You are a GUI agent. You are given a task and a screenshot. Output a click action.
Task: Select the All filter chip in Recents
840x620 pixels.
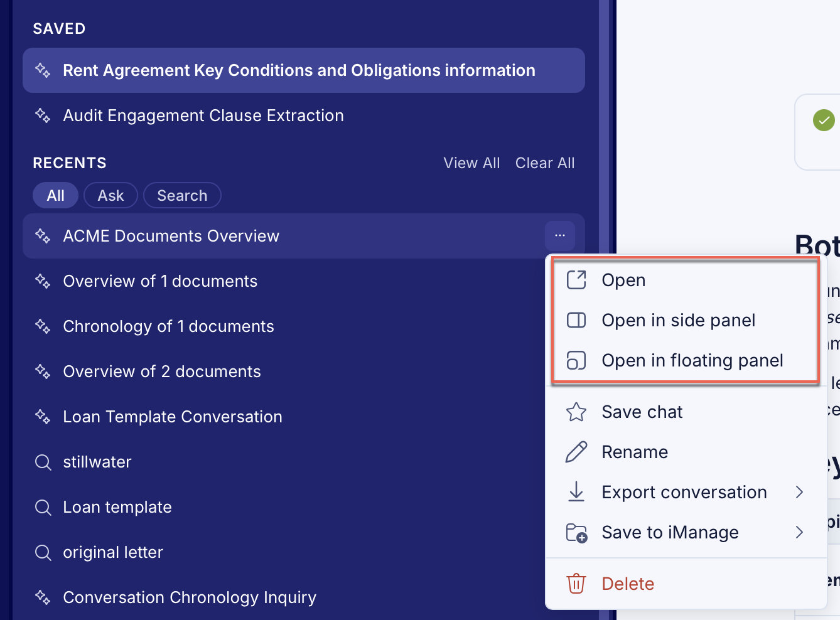[x=55, y=195]
